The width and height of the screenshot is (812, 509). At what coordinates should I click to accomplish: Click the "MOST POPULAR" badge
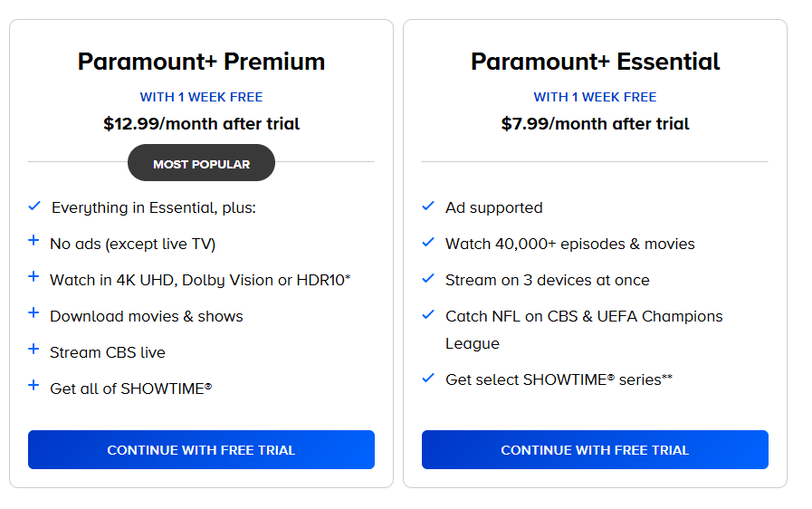[201, 164]
